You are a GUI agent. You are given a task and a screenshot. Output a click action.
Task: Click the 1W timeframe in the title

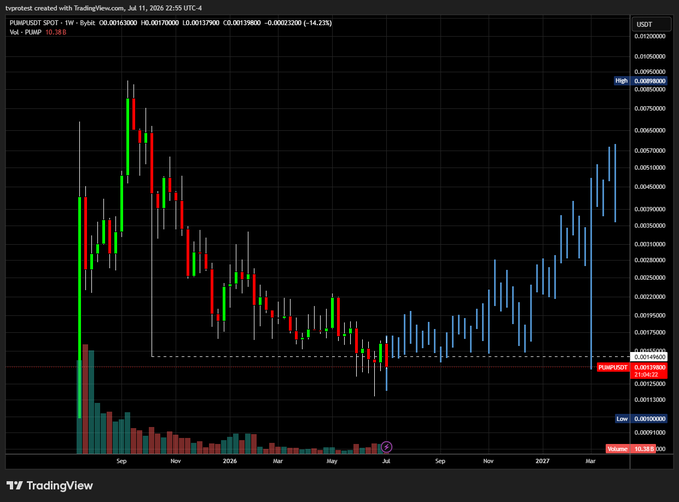click(x=69, y=23)
